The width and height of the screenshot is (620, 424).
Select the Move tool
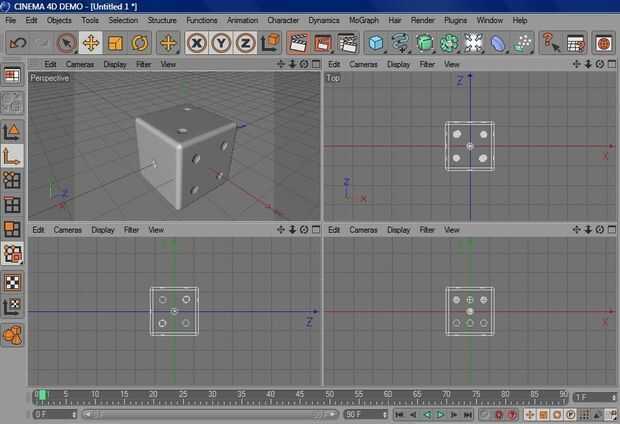coord(91,43)
